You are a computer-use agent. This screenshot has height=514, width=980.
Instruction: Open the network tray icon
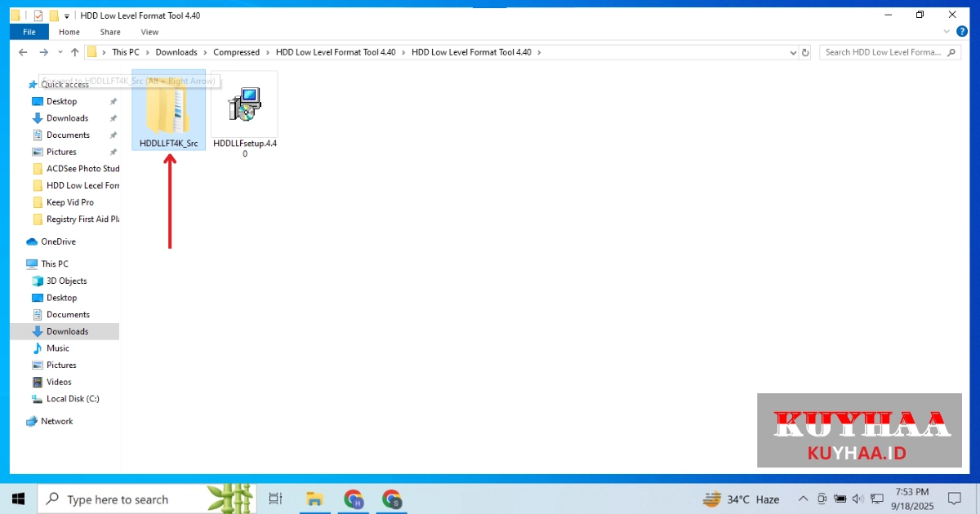pos(877,499)
